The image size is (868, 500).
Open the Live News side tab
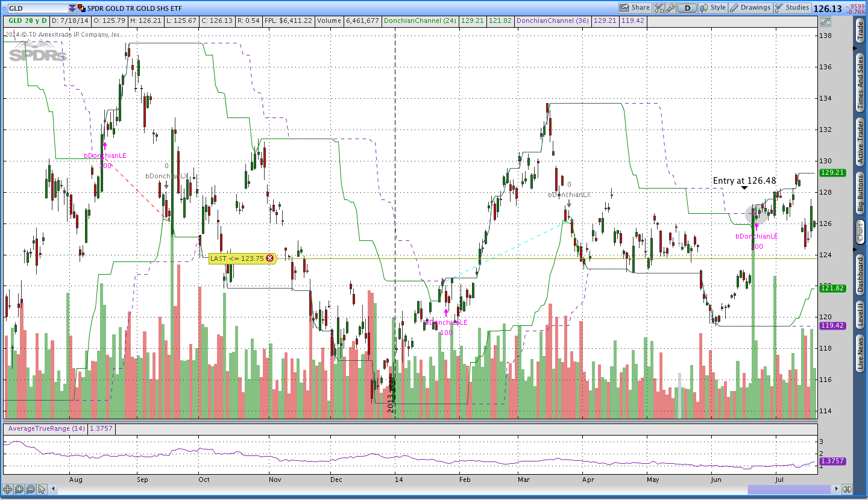pyautogui.click(x=860, y=353)
